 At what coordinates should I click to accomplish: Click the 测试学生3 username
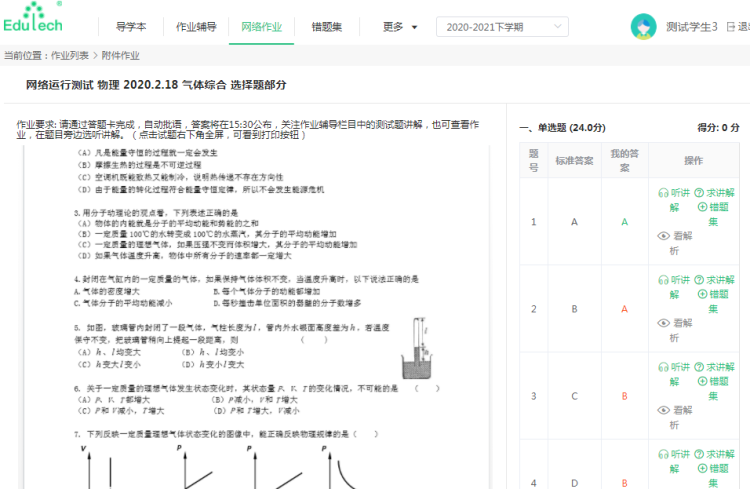tap(692, 27)
